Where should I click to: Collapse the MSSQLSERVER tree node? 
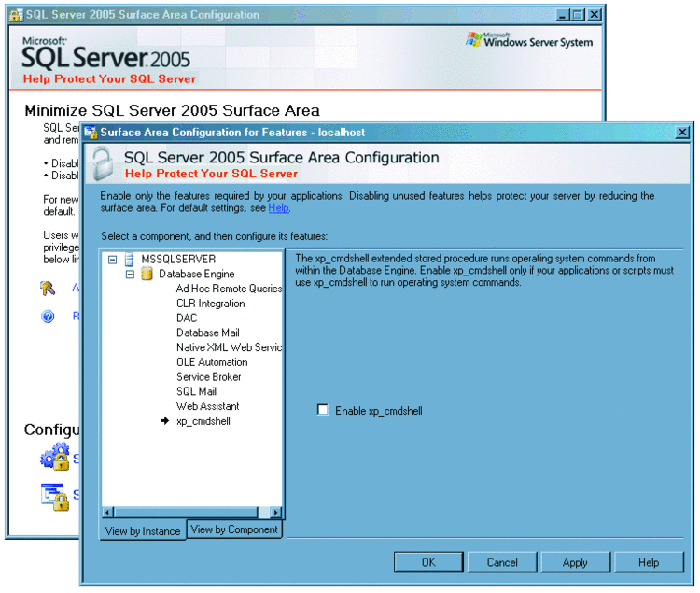(113, 260)
